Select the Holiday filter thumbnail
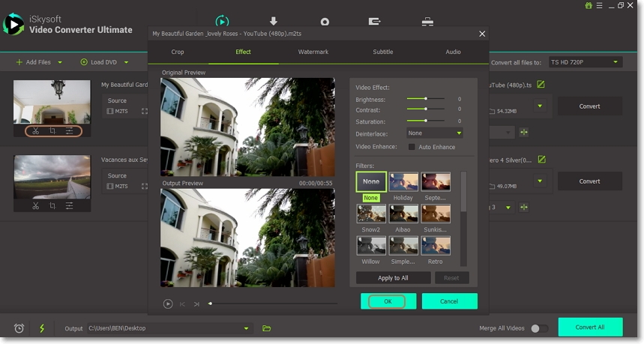The width and height of the screenshot is (644, 344). pos(403,182)
